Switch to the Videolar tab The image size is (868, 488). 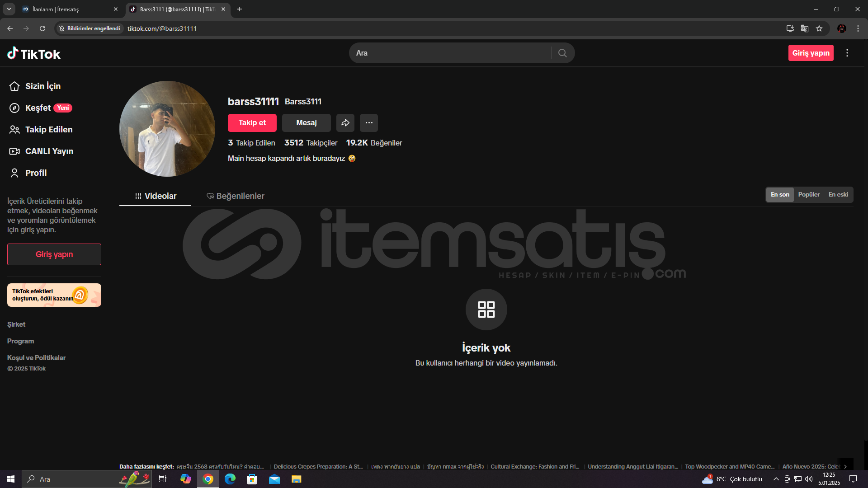coord(156,196)
